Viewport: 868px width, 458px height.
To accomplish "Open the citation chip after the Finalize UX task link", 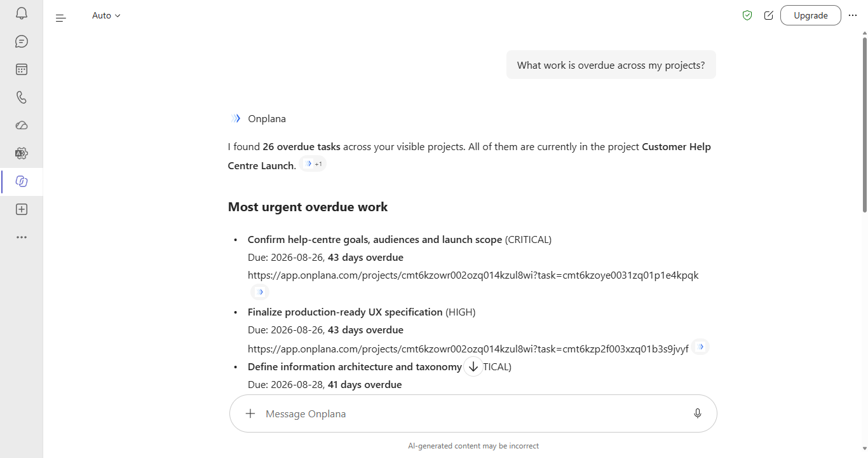I will click(700, 347).
